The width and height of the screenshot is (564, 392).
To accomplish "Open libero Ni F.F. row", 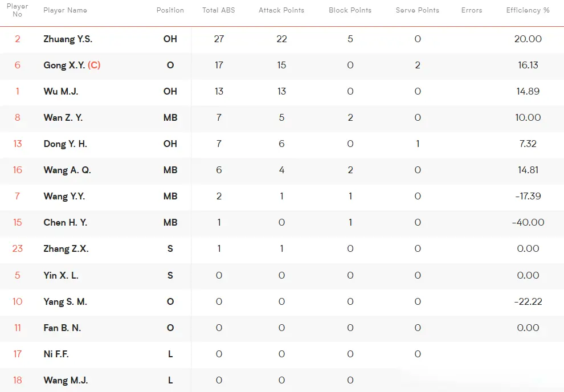I will pos(282,354).
